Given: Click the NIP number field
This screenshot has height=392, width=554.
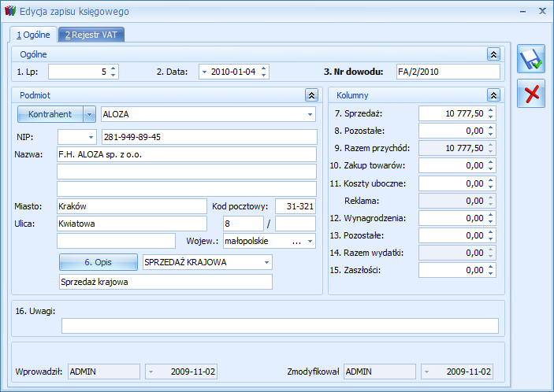Looking at the screenshot, I should point(209,137).
